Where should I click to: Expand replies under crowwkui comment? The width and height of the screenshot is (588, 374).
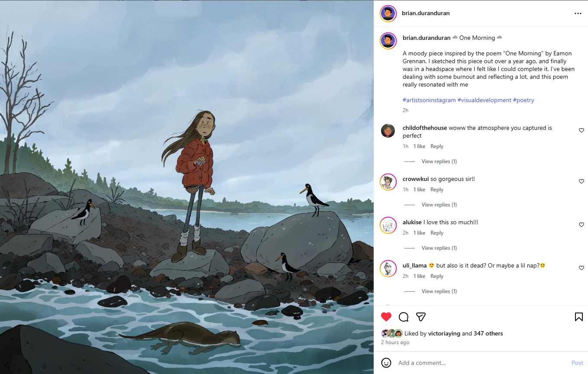pyautogui.click(x=439, y=205)
